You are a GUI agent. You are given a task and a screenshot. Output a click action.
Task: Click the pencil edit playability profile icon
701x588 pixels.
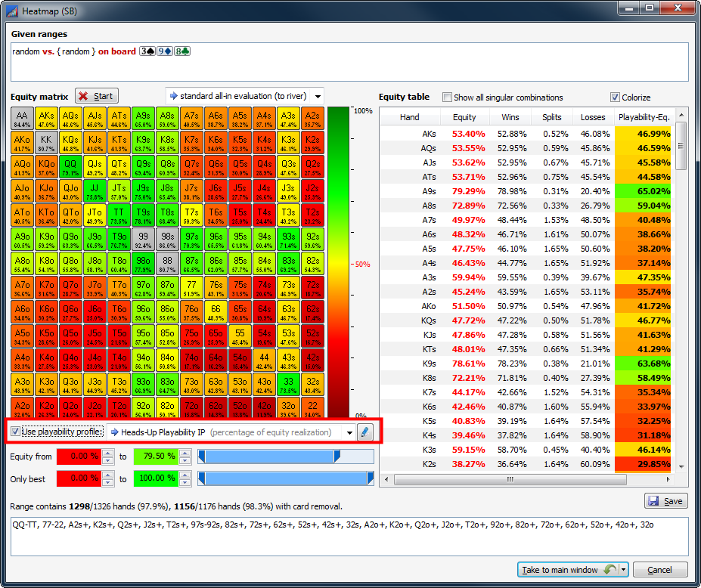click(364, 432)
